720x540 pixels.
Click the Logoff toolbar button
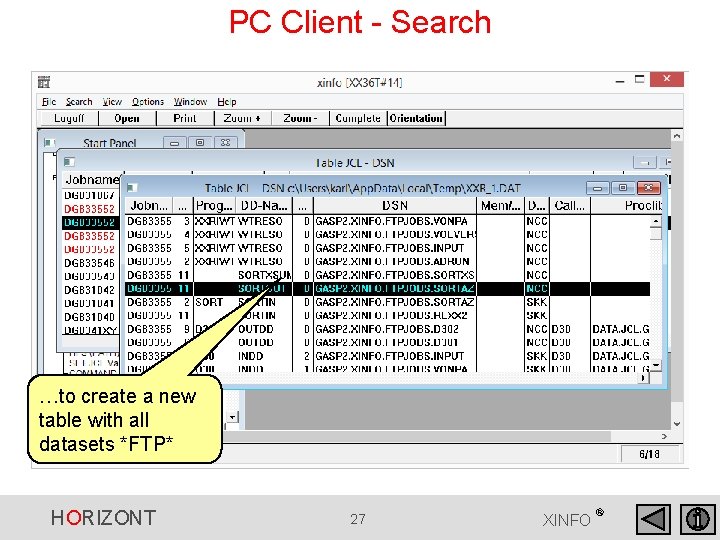(69, 118)
